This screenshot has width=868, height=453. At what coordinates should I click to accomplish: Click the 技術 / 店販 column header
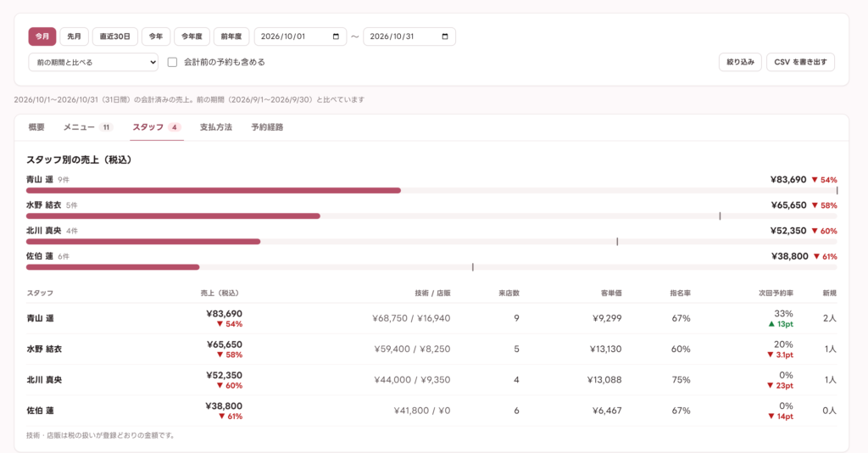pyautogui.click(x=432, y=293)
